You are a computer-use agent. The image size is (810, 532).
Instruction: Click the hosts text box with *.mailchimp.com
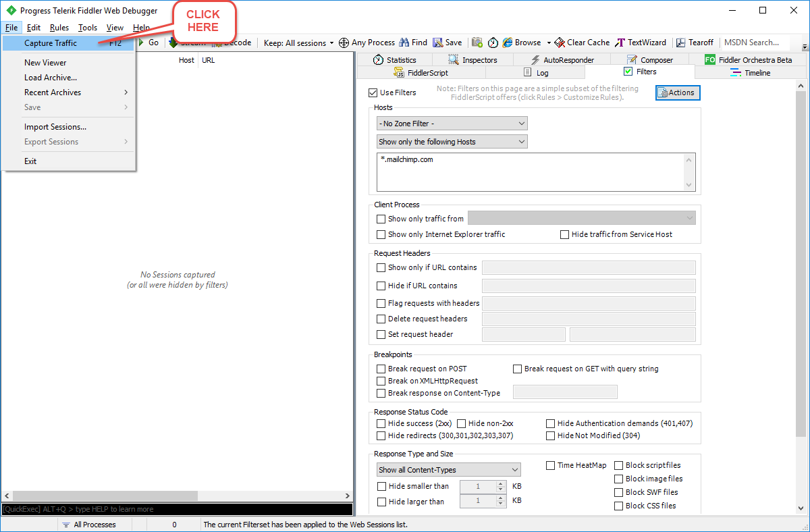point(536,172)
